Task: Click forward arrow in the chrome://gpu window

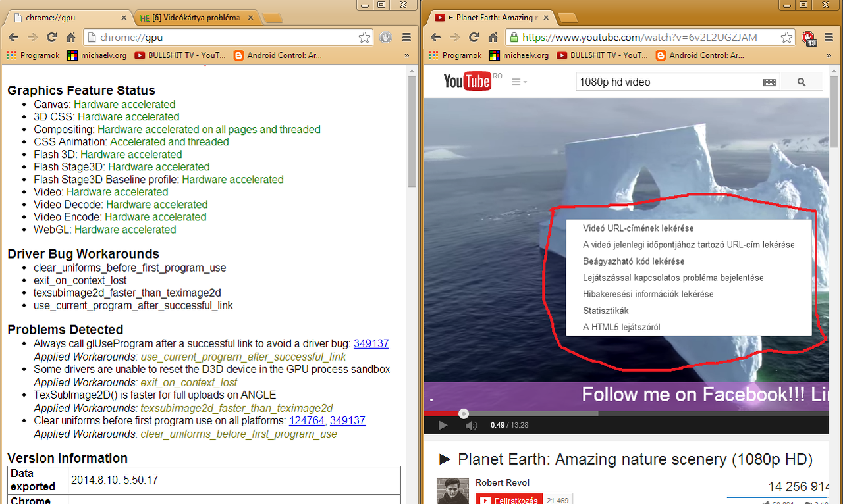Action: tap(33, 38)
